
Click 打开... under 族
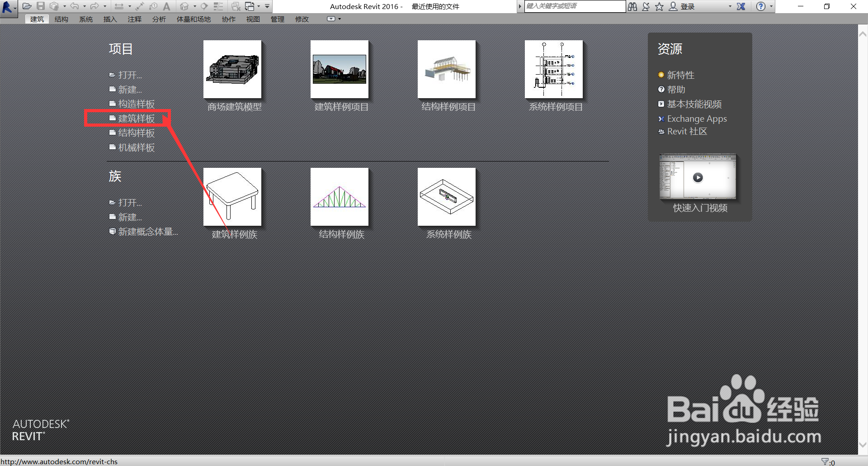coord(126,203)
